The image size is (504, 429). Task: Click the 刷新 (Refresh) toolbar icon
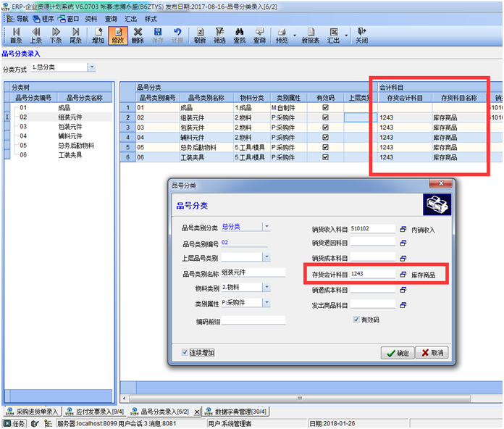tap(199, 35)
